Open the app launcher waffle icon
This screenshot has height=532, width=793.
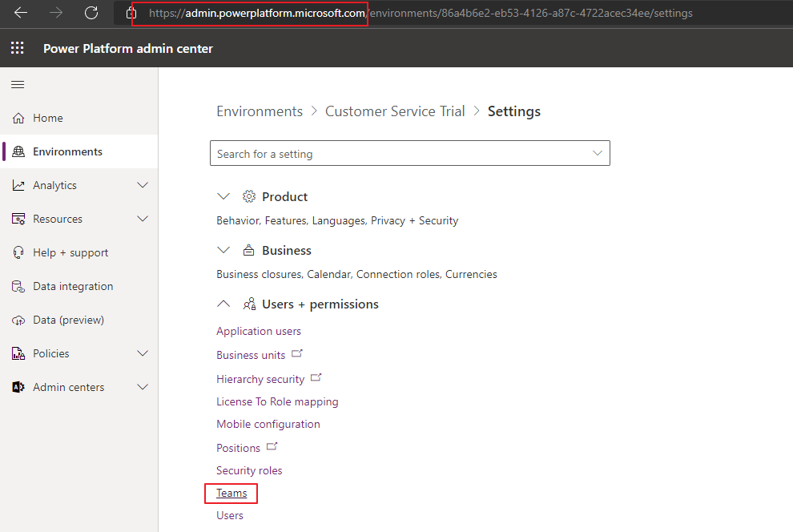pos(18,49)
